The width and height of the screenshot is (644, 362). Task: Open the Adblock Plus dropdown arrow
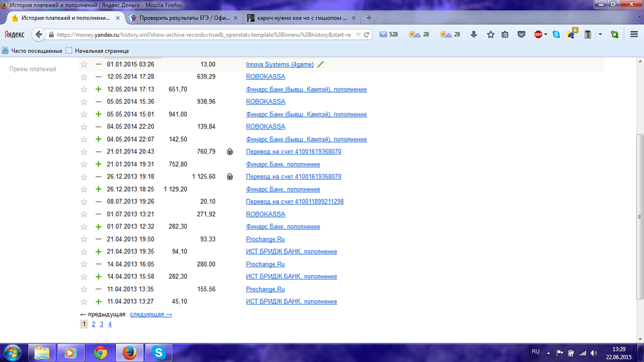[x=546, y=35]
